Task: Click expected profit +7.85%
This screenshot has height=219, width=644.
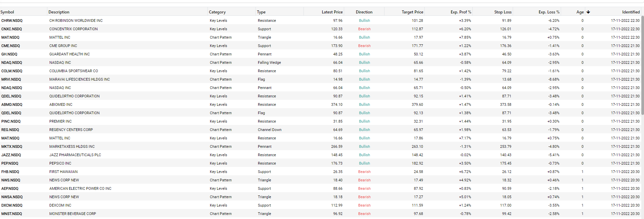Action: [x=465, y=37]
